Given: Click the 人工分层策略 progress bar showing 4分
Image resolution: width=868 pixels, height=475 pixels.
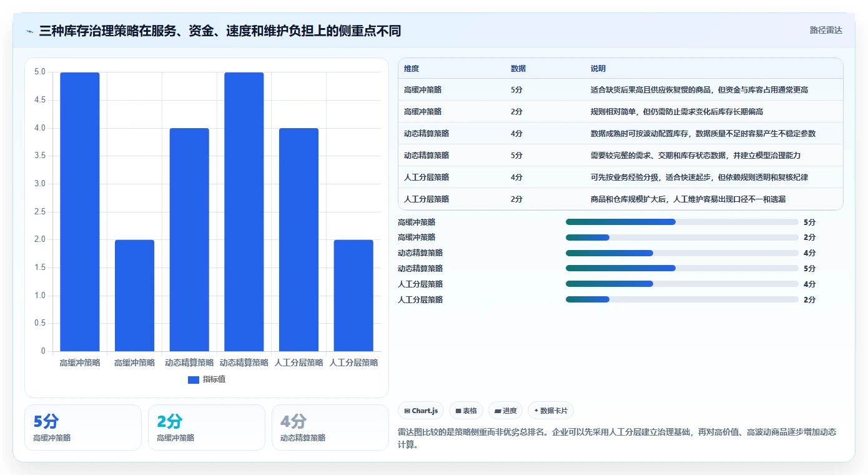Looking at the screenshot, I should (682, 284).
